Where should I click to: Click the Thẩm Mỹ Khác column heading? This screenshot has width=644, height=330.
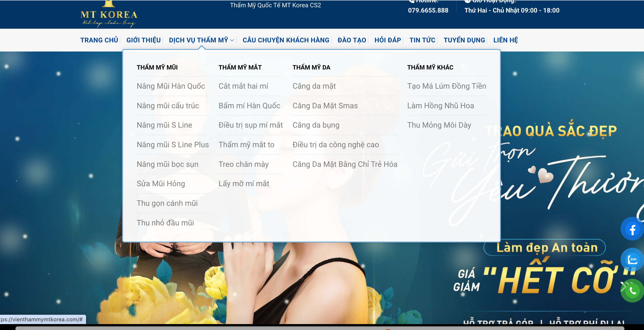(430, 67)
